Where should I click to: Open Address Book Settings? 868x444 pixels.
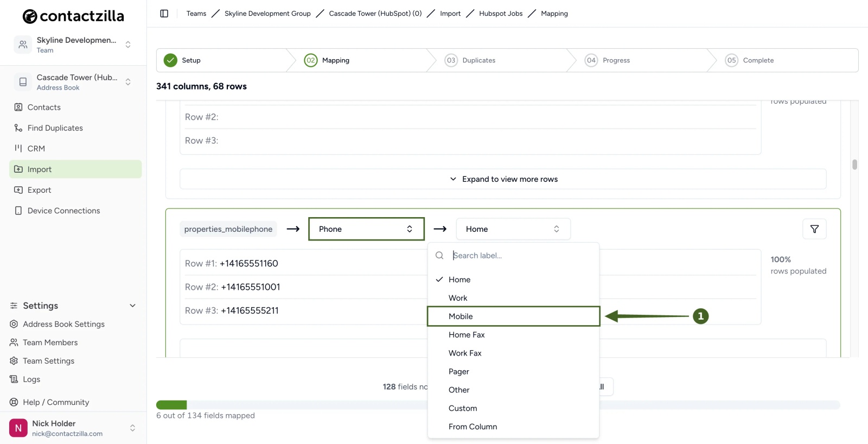pyautogui.click(x=63, y=324)
